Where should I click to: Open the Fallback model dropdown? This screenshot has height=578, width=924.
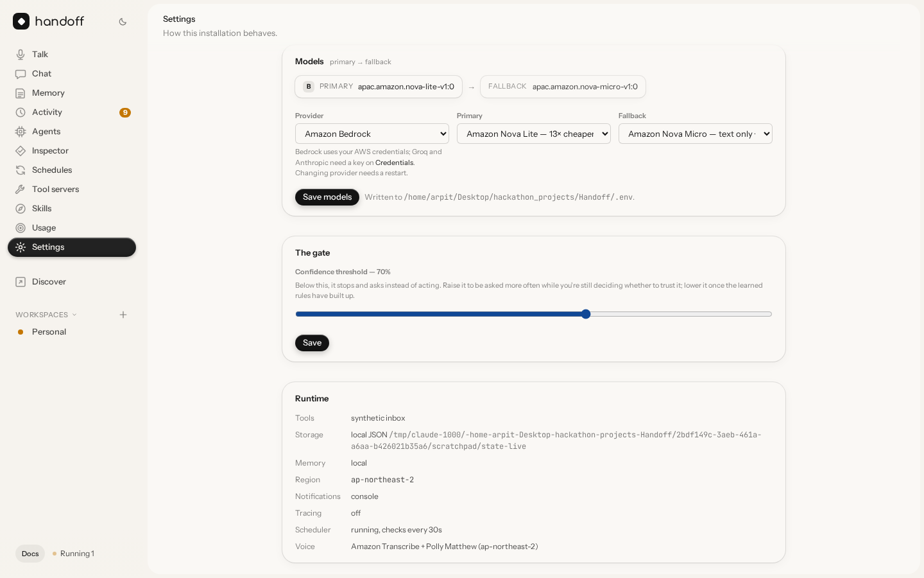coord(696,134)
